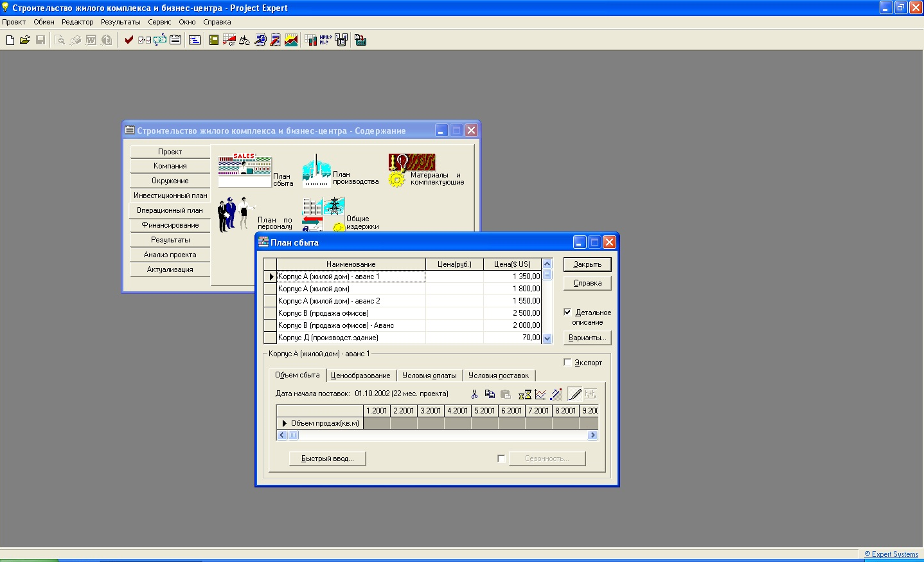The width and height of the screenshot is (924, 562).
Task: Select row Корпус В (продажа офисов)
Action: 351,313
